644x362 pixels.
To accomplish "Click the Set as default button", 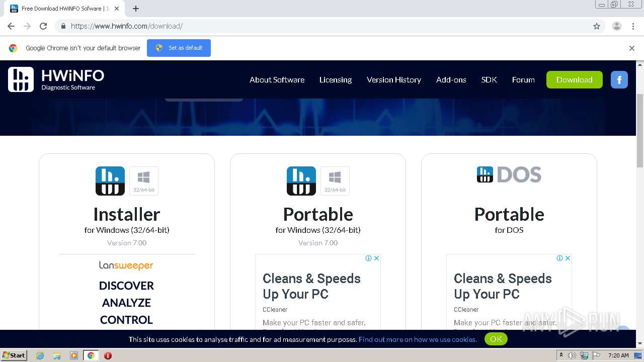I will coord(179,48).
